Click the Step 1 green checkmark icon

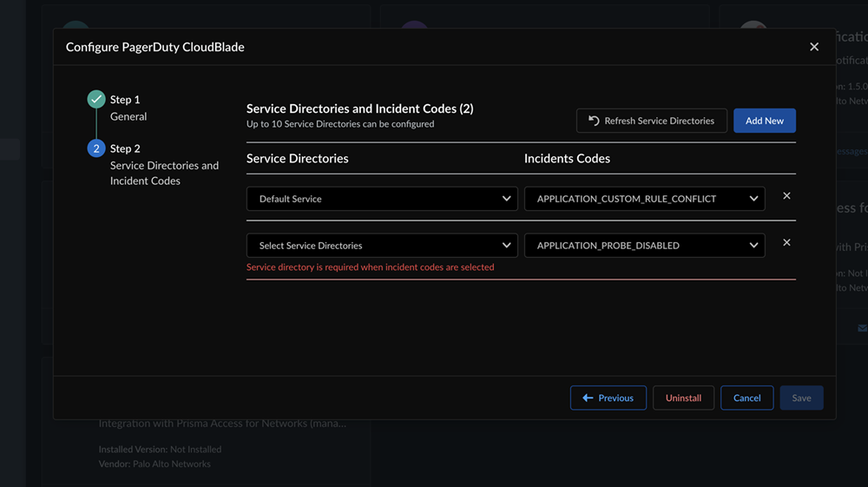[x=96, y=100]
